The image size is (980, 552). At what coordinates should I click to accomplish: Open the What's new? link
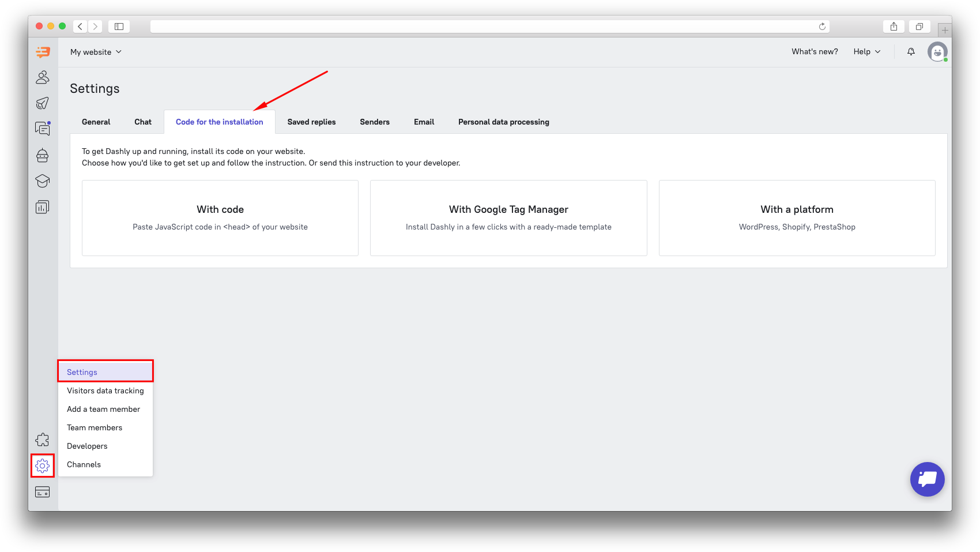(x=815, y=52)
